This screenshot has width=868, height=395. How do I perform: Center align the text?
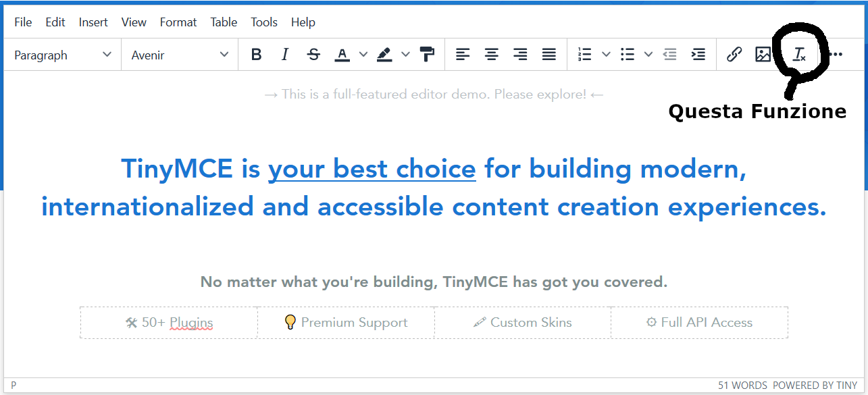pyautogui.click(x=492, y=55)
